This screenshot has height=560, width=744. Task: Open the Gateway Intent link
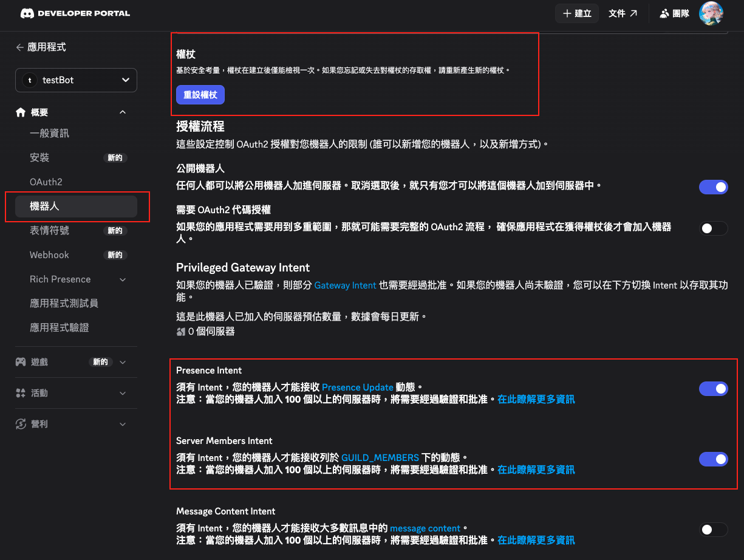345,285
